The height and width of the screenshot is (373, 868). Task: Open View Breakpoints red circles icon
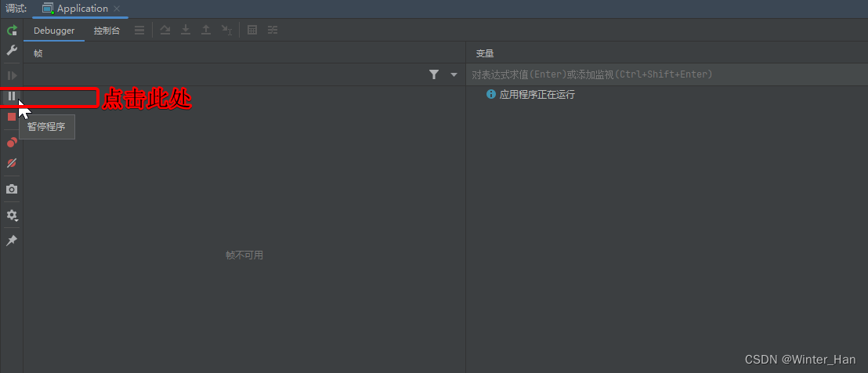pyautogui.click(x=12, y=143)
